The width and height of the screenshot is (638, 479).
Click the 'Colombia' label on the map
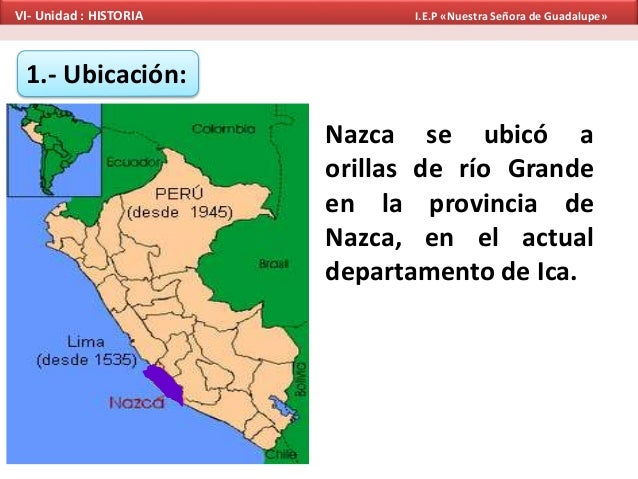tap(223, 129)
